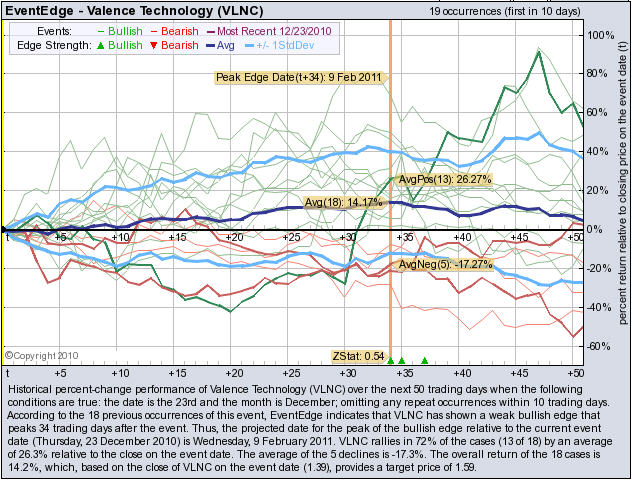The image size is (633, 481).
Task: Click the ZStat: 0.54 label
Action: click(358, 356)
